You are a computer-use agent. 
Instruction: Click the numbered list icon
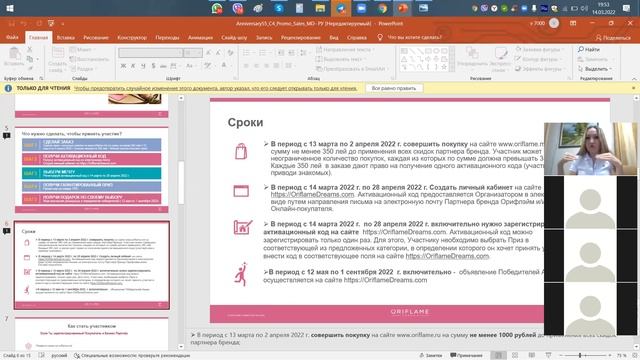pos(263,53)
